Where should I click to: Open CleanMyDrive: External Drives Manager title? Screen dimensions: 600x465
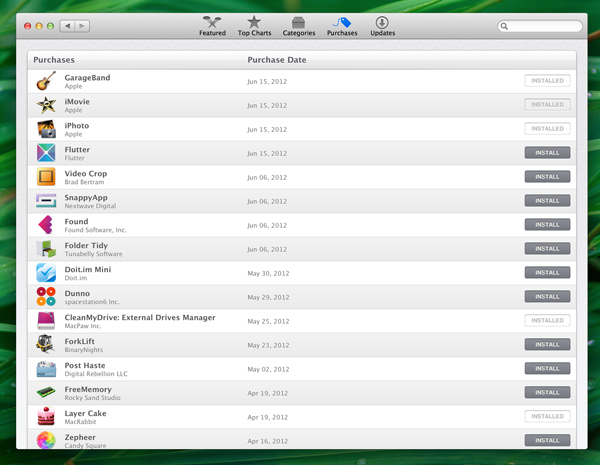point(140,318)
